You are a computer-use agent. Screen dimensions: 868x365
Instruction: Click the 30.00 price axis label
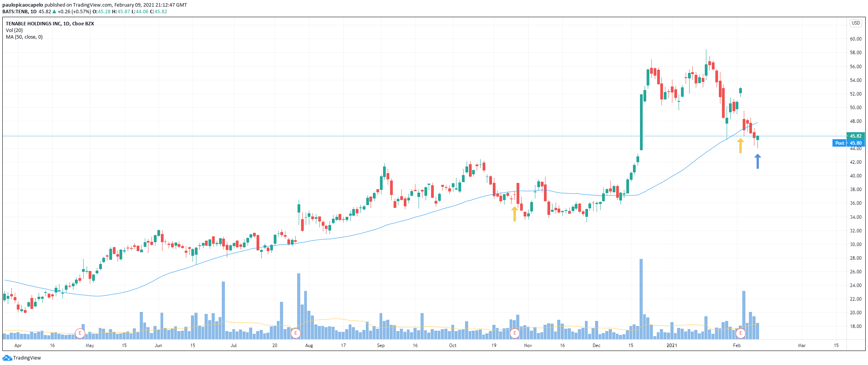[x=856, y=245]
